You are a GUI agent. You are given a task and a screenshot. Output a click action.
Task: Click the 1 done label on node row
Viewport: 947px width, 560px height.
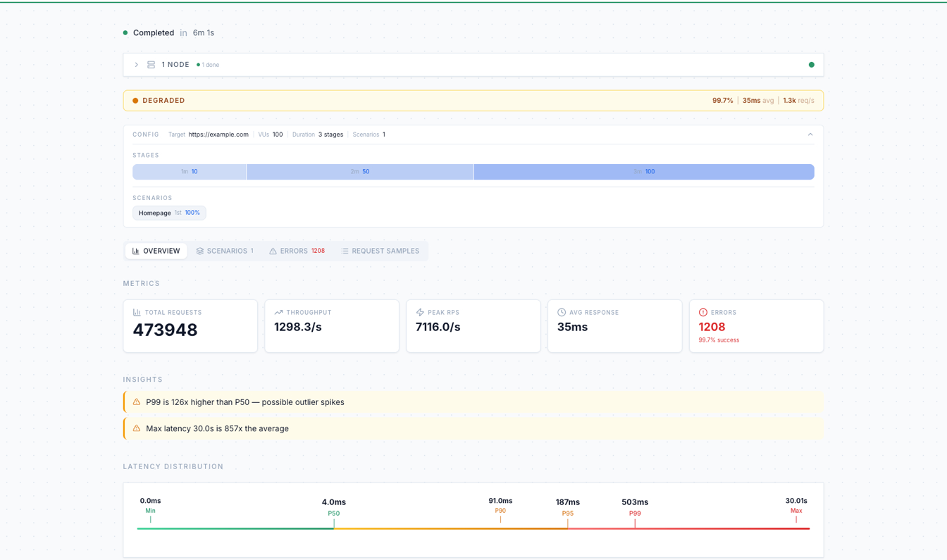(x=211, y=65)
